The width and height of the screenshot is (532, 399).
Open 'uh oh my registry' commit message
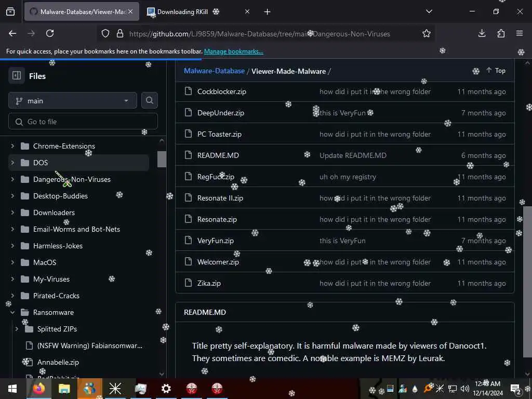coord(348,177)
